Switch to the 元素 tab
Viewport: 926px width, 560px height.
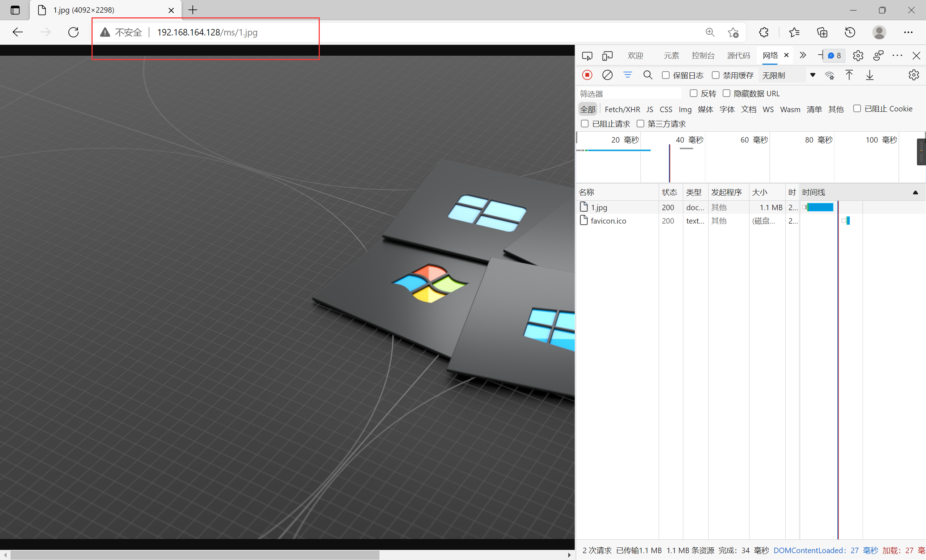(671, 56)
